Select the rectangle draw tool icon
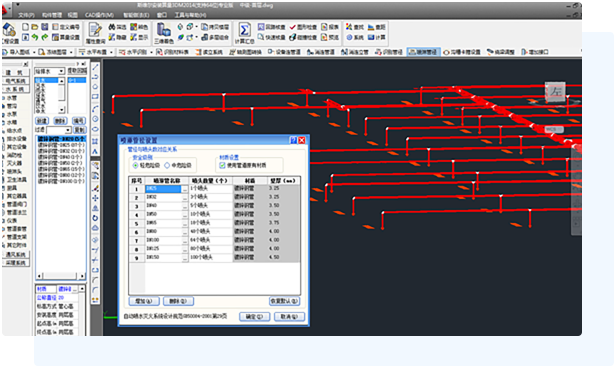The image size is (616, 368). pyautogui.click(x=95, y=97)
